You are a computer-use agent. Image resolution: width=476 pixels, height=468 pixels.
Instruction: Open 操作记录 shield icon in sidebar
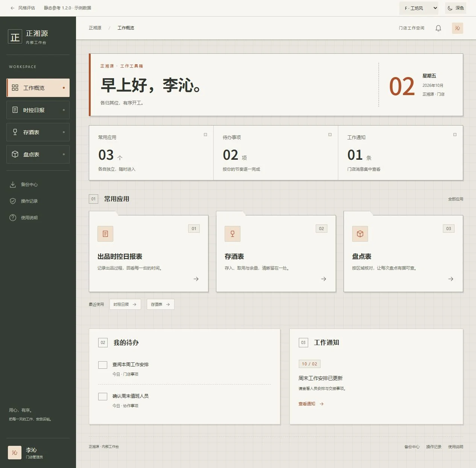point(13,201)
